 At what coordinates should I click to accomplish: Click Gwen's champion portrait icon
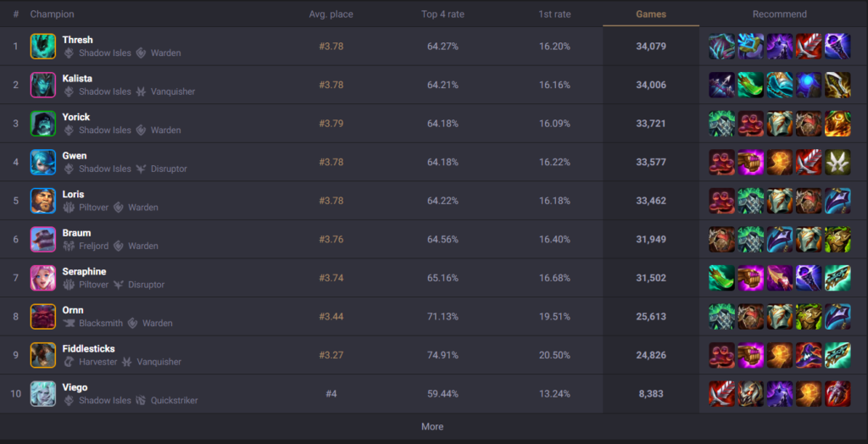43,162
